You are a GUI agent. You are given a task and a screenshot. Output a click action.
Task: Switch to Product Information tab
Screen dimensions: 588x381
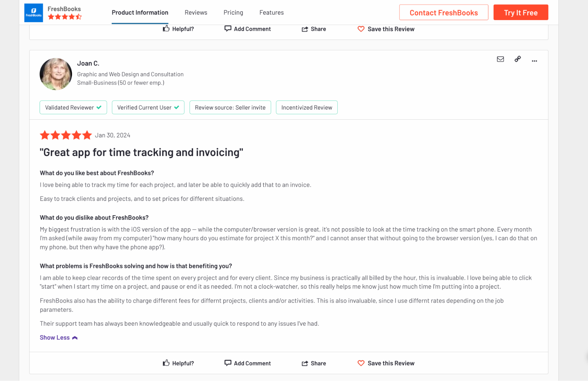click(140, 13)
